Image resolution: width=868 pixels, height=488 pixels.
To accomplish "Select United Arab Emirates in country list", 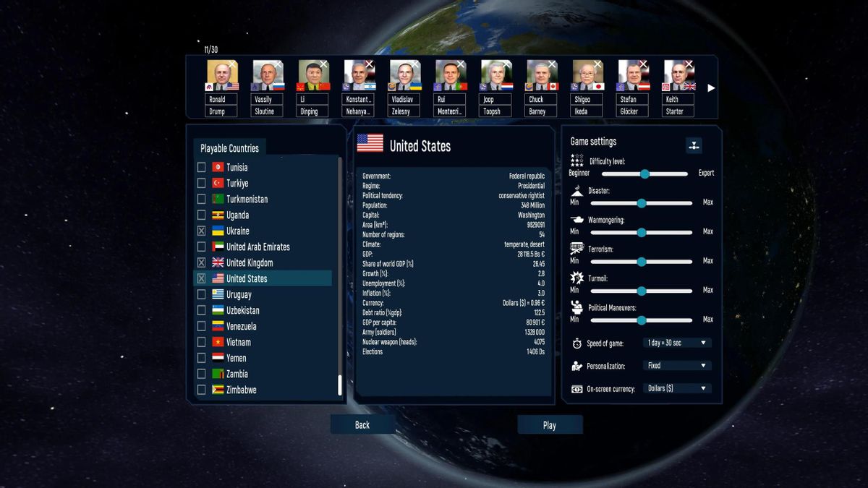I will coord(258,247).
